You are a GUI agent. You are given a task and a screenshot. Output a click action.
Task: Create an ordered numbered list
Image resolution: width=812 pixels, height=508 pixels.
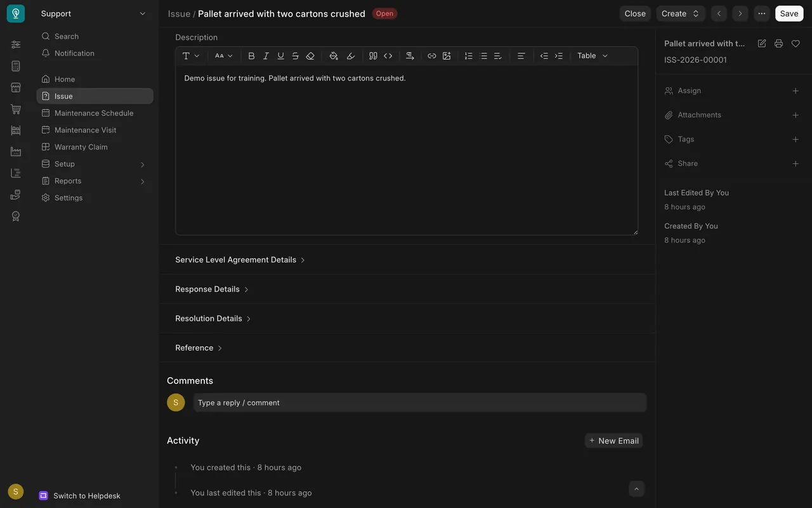[469, 56]
